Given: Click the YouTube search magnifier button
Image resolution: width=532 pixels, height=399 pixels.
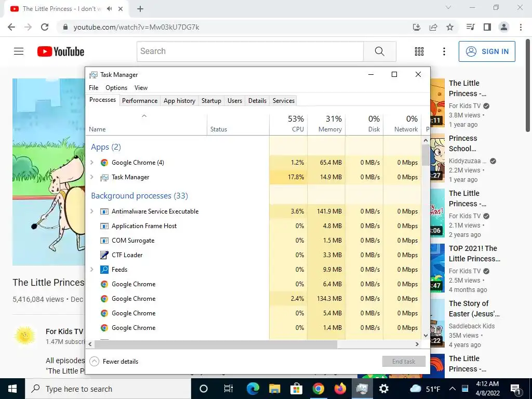Looking at the screenshot, I should click(x=380, y=51).
